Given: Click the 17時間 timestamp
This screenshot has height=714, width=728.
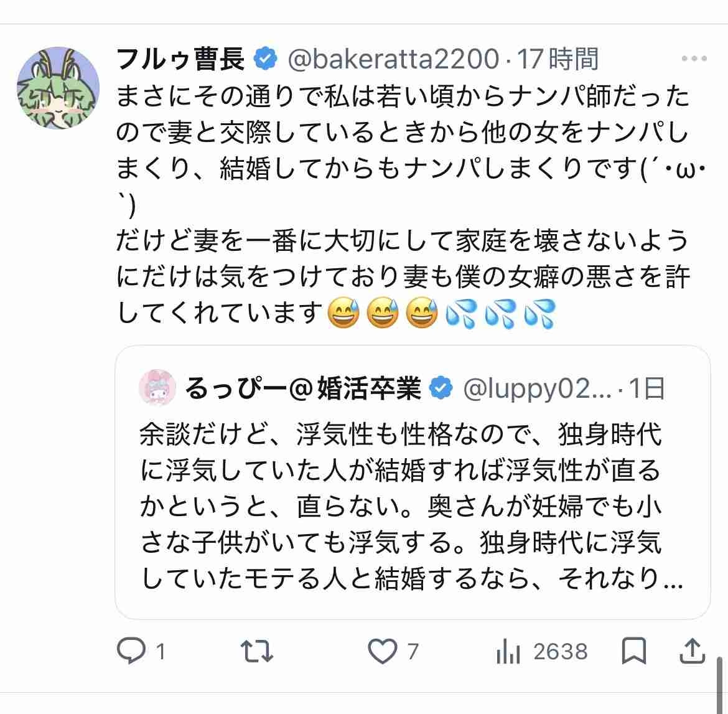Looking at the screenshot, I should pos(559,60).
